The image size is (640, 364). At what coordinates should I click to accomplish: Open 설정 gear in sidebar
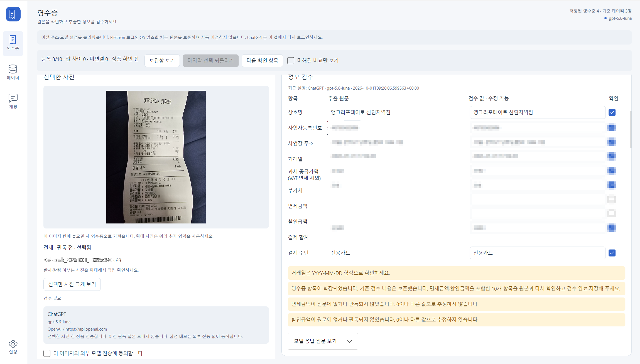tap(13, 347)
